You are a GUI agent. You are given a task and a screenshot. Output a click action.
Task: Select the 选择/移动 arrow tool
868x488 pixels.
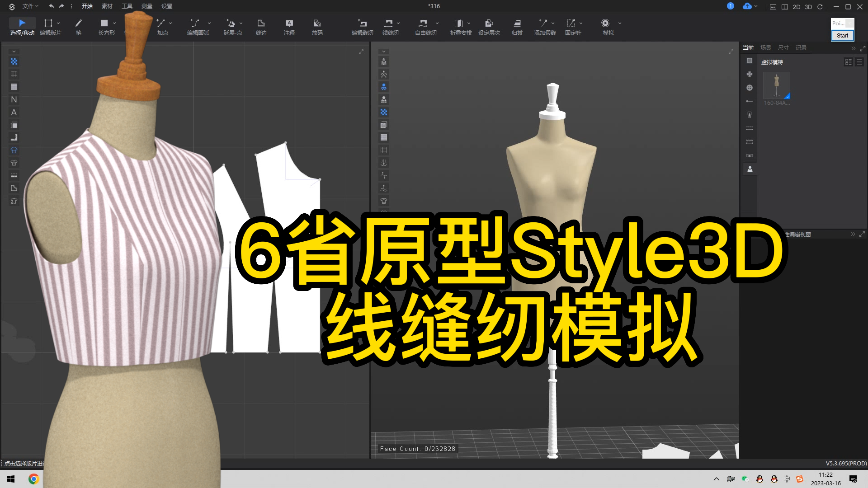tap(22, 27)
